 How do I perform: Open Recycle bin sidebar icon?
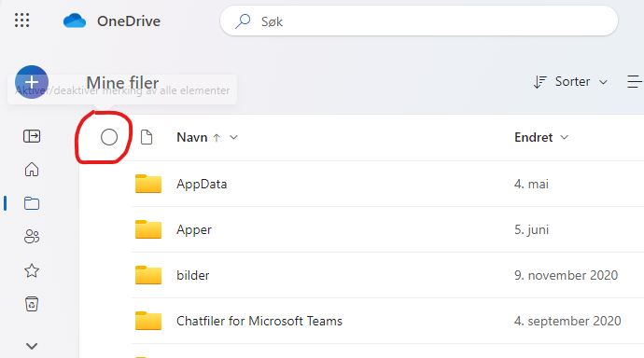(x=32, y=304)
